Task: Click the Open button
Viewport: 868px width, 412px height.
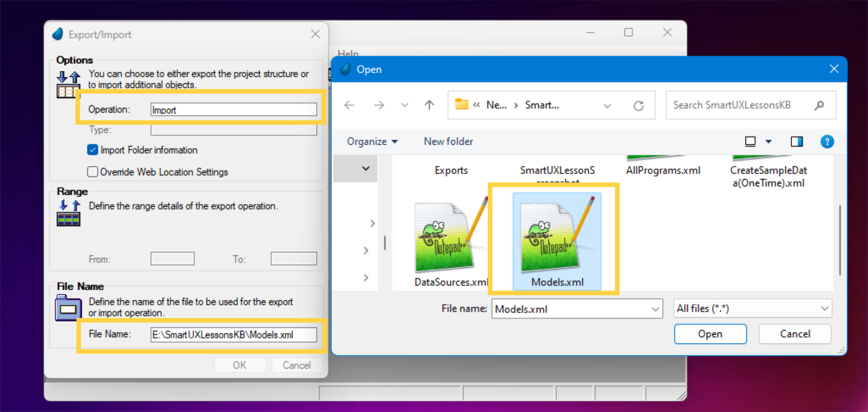Action: tap(710, 334)
